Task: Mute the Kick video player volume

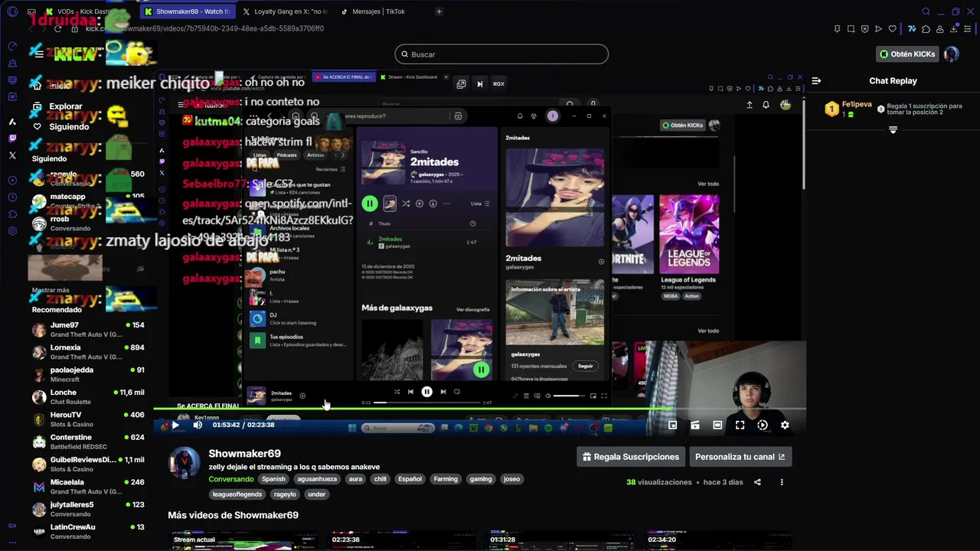Action: pos(198,425)
